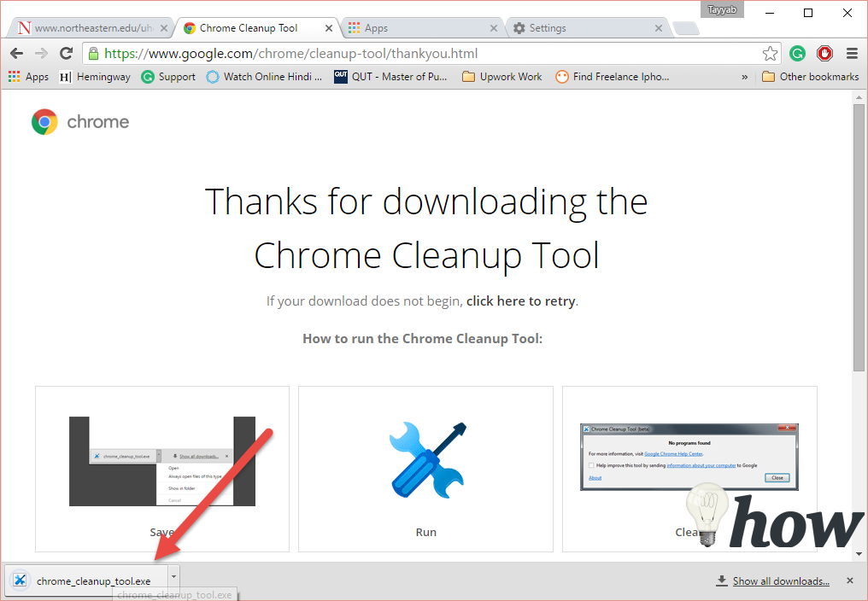Open the Hemingway bookmark

tap(95, 76)
